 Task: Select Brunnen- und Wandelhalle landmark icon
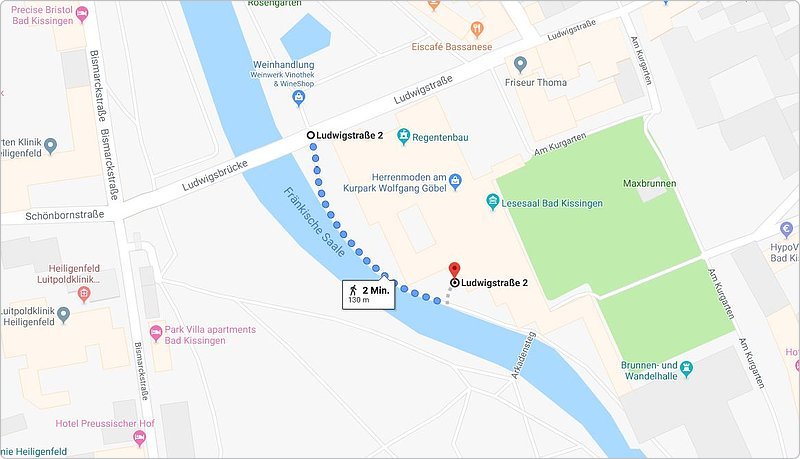[x=687, y=370]
